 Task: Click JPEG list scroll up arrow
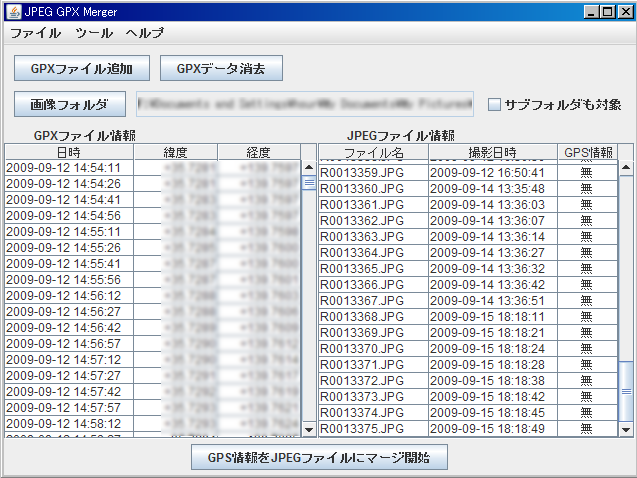point(627,153)
